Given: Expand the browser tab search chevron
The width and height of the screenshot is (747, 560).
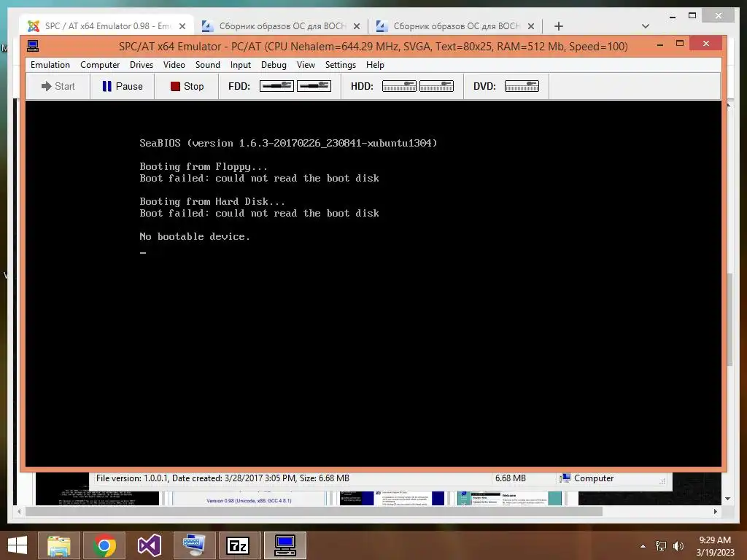Looking at the screenshot, I should tap(646, 26).
